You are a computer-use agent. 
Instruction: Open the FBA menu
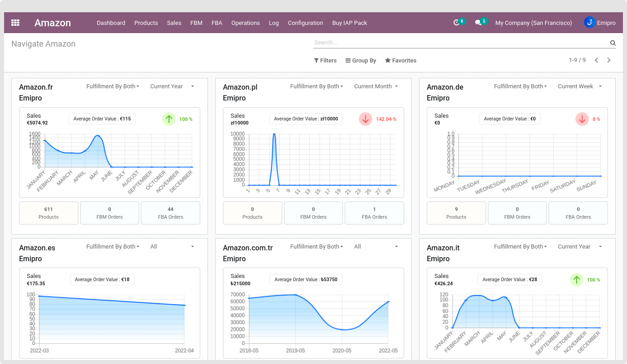(217, 23)
